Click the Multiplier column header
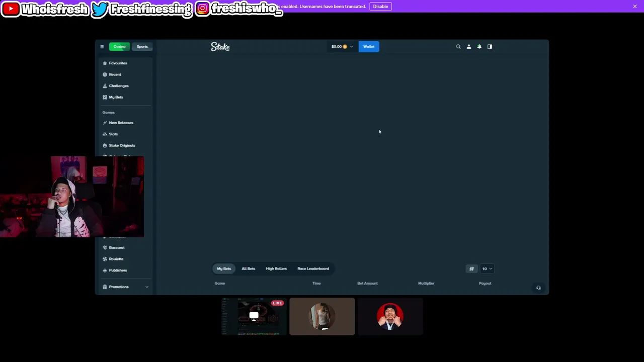 click(x=426, y=283)
